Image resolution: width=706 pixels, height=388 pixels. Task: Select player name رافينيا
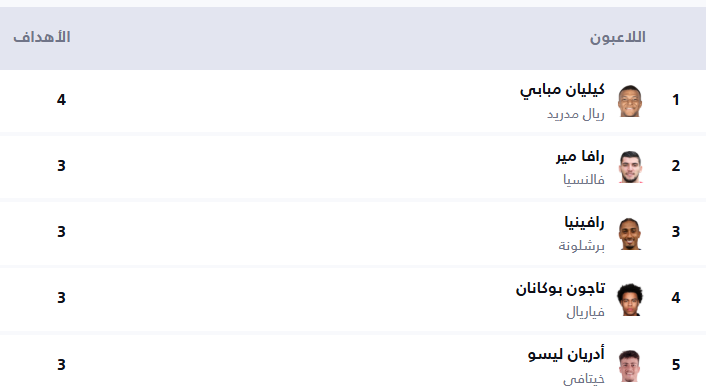pyautogui.click(x=584, y=222)
